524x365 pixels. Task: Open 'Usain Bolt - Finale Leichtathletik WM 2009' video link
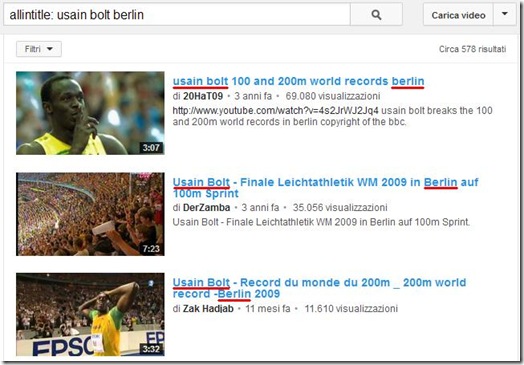[x=325, y=188]
